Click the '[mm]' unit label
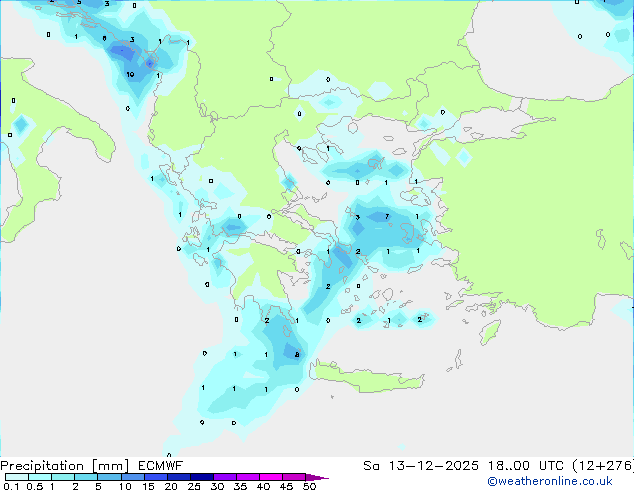The height and width of the screenshot is (490, 634). [x=110, y=466]
